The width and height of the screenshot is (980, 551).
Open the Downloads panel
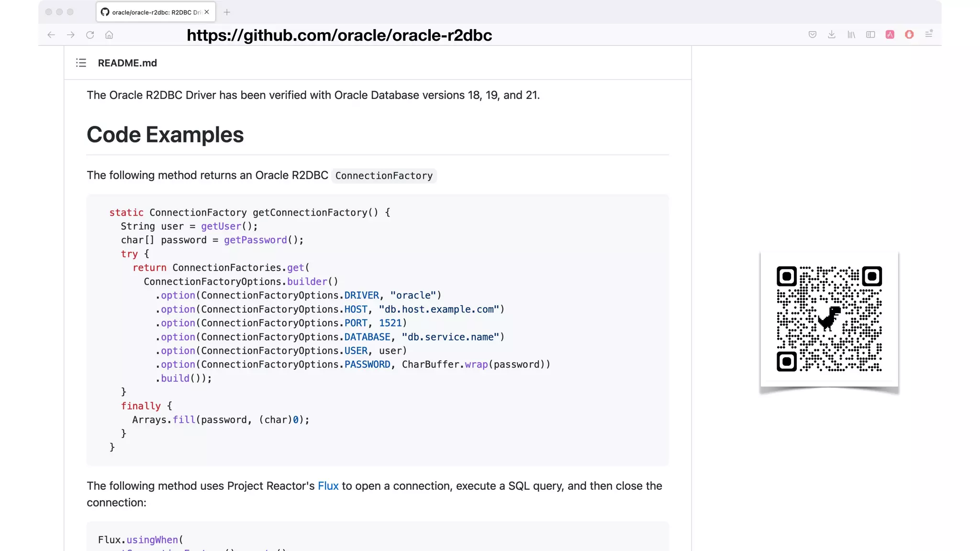(x=832, y=34)
